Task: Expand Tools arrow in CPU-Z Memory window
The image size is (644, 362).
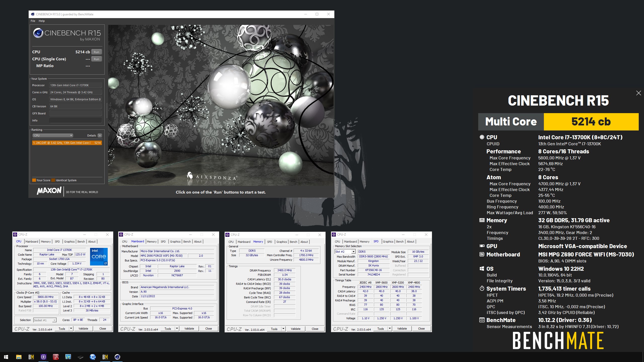Action: pos(284,329)
